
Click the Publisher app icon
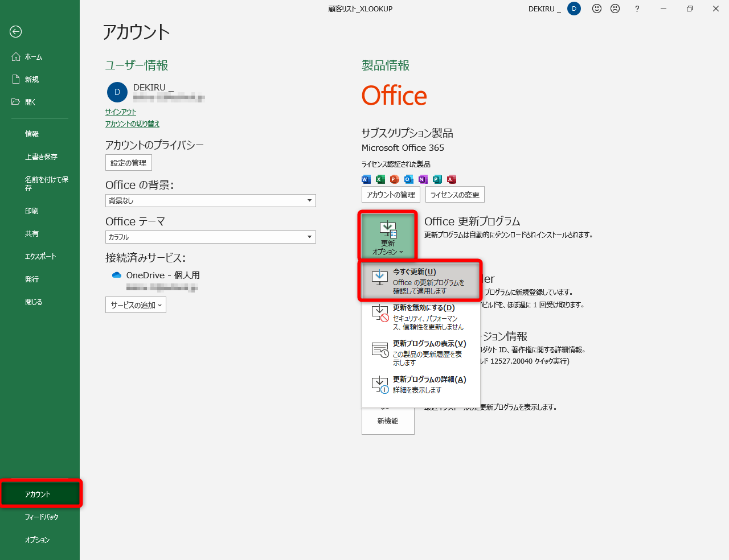[x=437, y=179]
